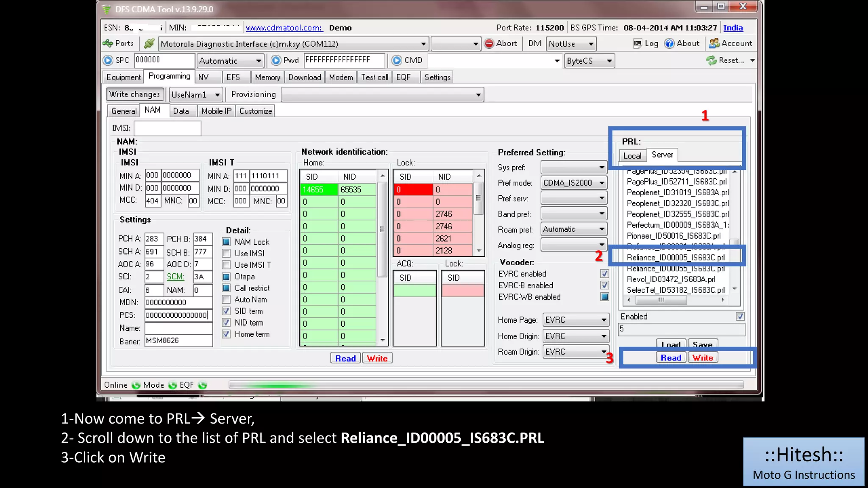Expand the Roam pref Automatic dropdown
Screen dimensions: 868x488
click(601, 229)
